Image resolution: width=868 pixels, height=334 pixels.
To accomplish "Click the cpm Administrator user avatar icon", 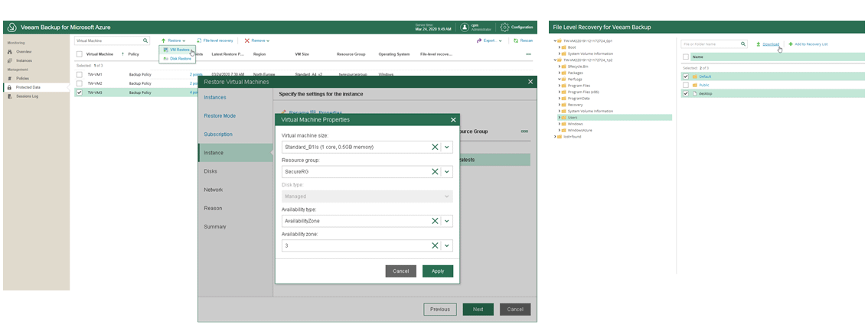I will click(x=464, y=27).
